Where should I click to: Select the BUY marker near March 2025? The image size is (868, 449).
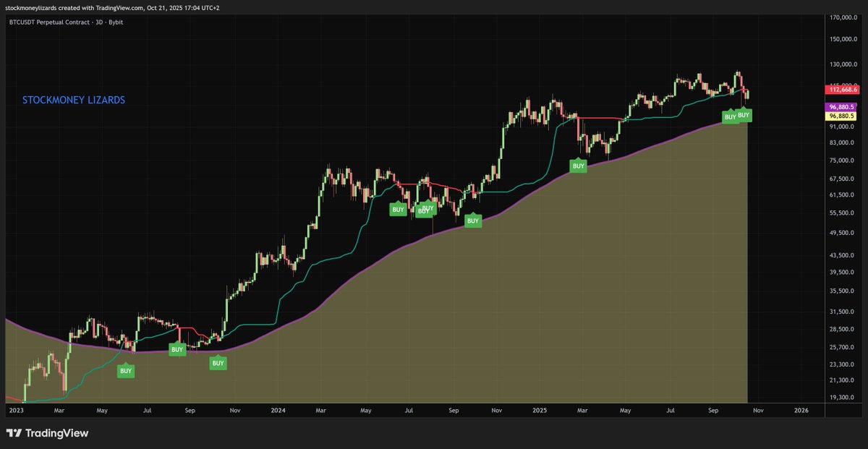coord(578,165)
